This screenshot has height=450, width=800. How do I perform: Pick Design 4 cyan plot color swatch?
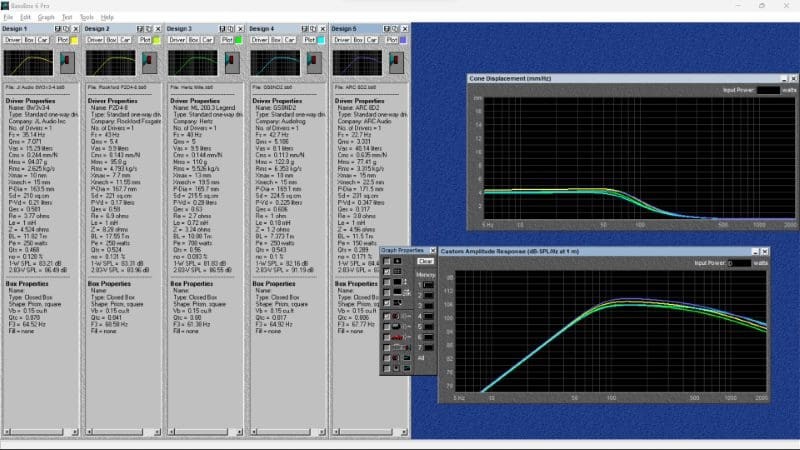321,40
